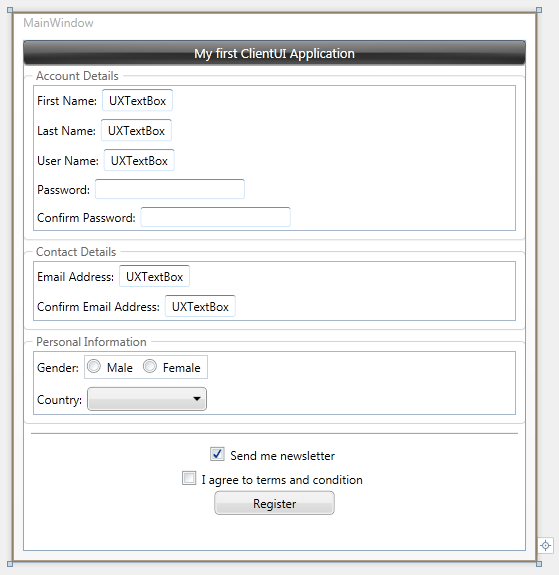Click the Email Address text box
This screenshot has height=575, width=559.
click(154, 276)
